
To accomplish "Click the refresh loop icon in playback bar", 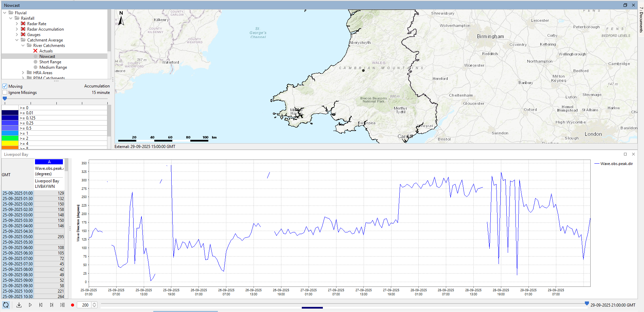I will (x=6, y=305).
